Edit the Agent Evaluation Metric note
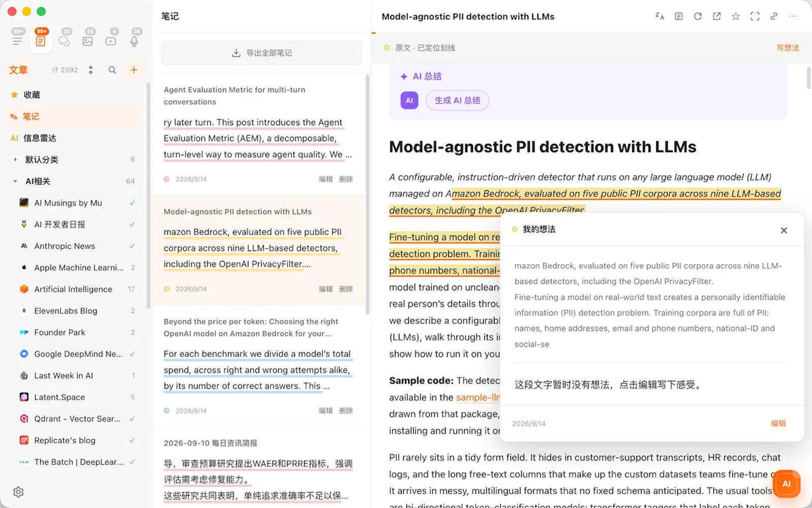Viewport: 812px width, 508px height. point(326,179)
